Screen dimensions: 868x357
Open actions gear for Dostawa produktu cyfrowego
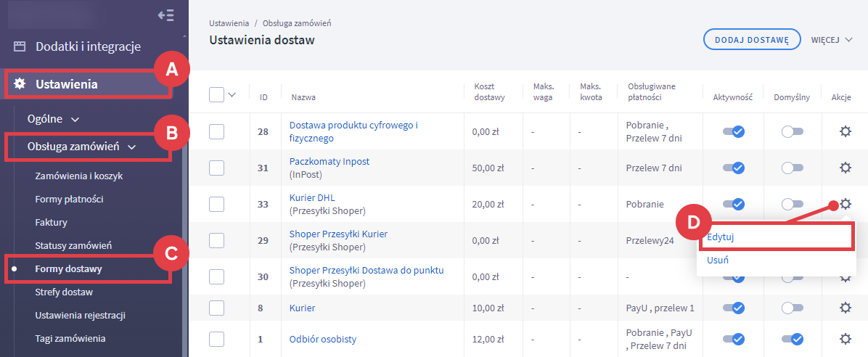[x=845, y=131]
